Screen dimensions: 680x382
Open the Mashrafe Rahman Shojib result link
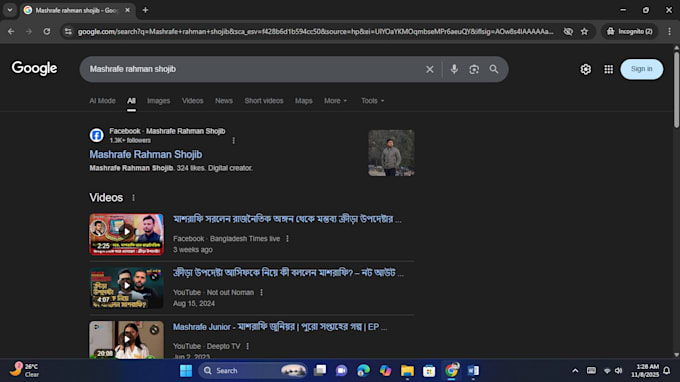coord(146,154)
